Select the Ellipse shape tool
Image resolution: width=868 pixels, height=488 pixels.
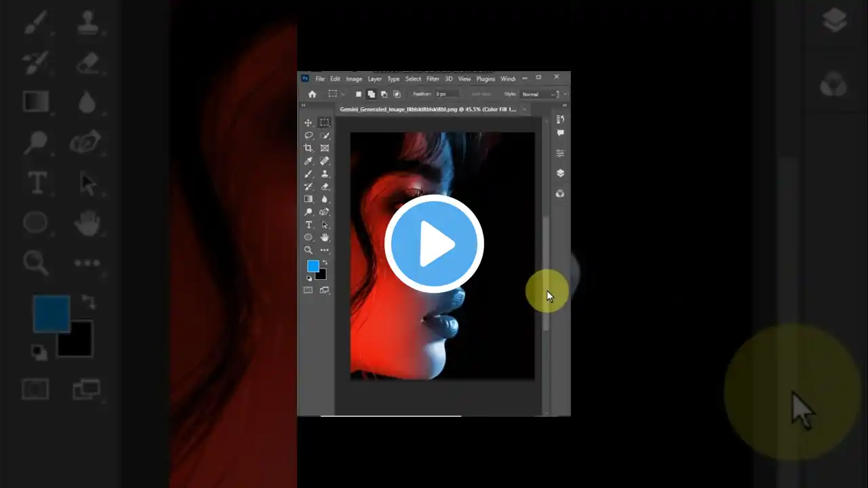(309, 237)
